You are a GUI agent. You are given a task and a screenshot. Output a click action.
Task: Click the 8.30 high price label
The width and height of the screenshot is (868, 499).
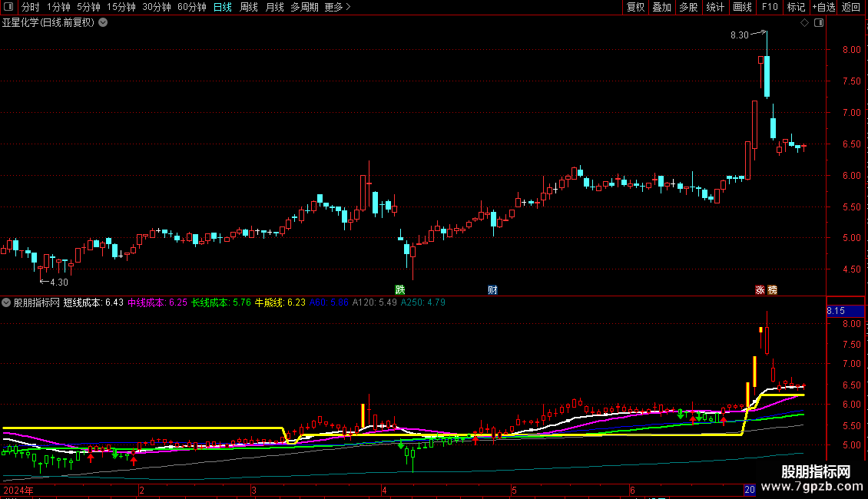pyautogui.click(x=740, y=35)
